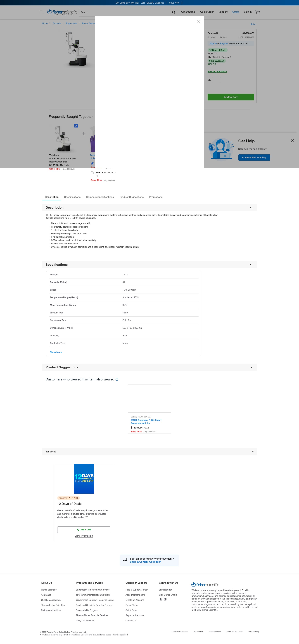
Task: Collapse the Product Suggestions section
Action: [x=251, y=367]
